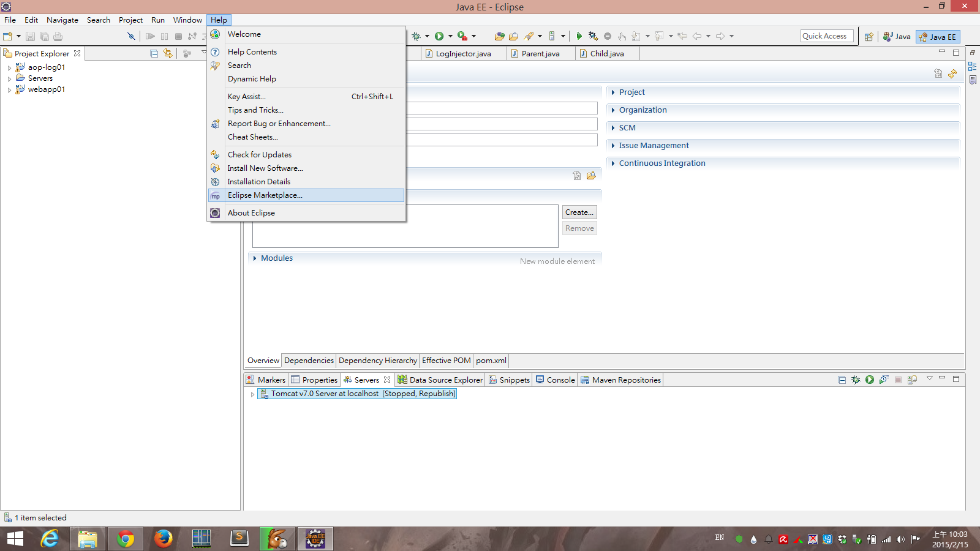
Task: Toggle Link with Editor in Project Explorer
Action: [x=168, y=54]
